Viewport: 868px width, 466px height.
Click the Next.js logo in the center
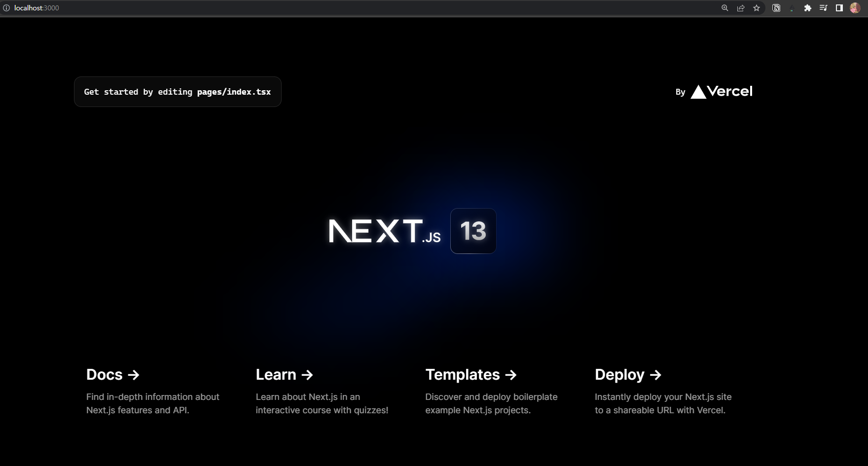[x=385, y=231]
